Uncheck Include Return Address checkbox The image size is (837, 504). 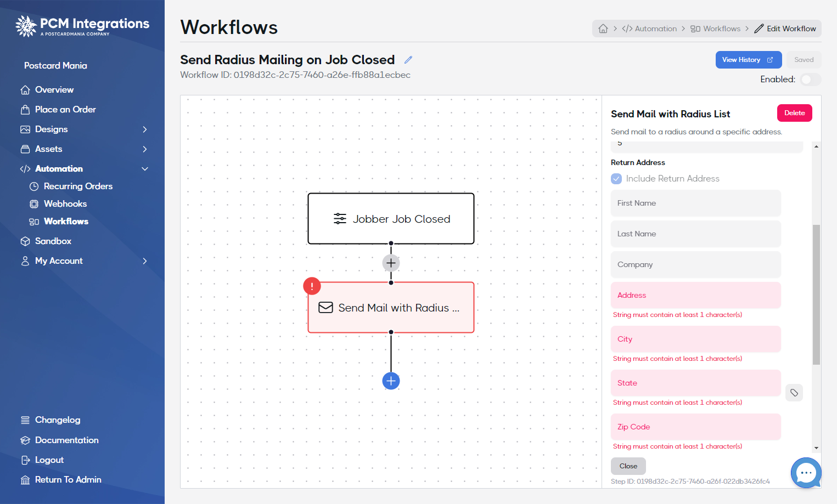pyautogui.click(x=616, y=179)
